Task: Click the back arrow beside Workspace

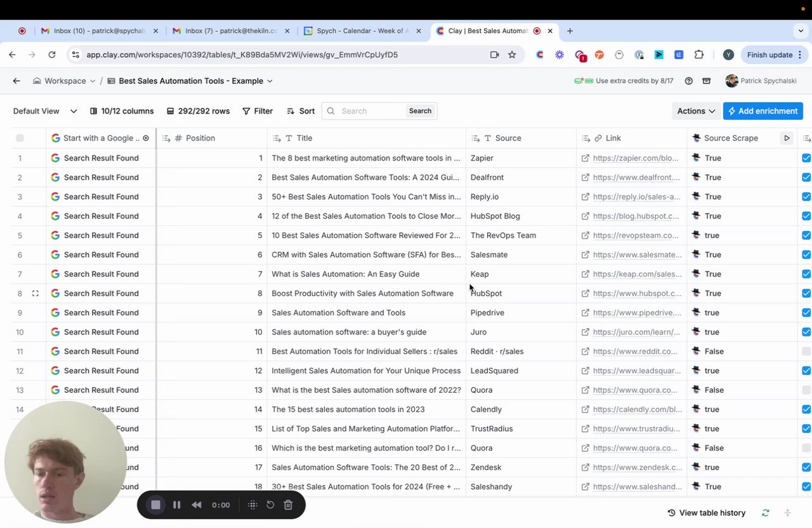Action: point(16,81)
